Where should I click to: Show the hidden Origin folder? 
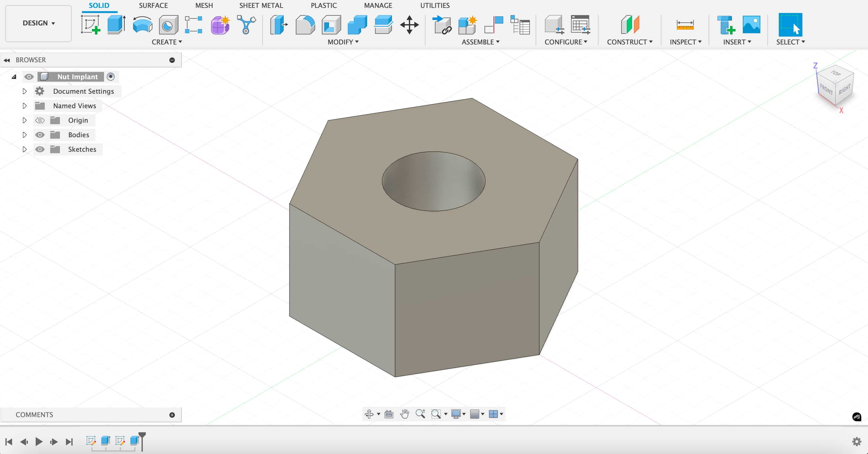pyautogui.click(x=40, y=120)
